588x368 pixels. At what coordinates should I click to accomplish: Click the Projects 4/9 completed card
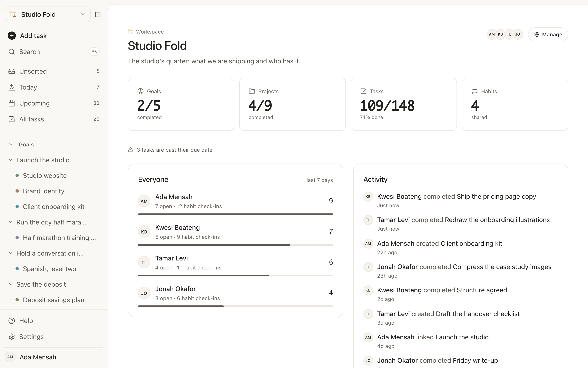292,104
